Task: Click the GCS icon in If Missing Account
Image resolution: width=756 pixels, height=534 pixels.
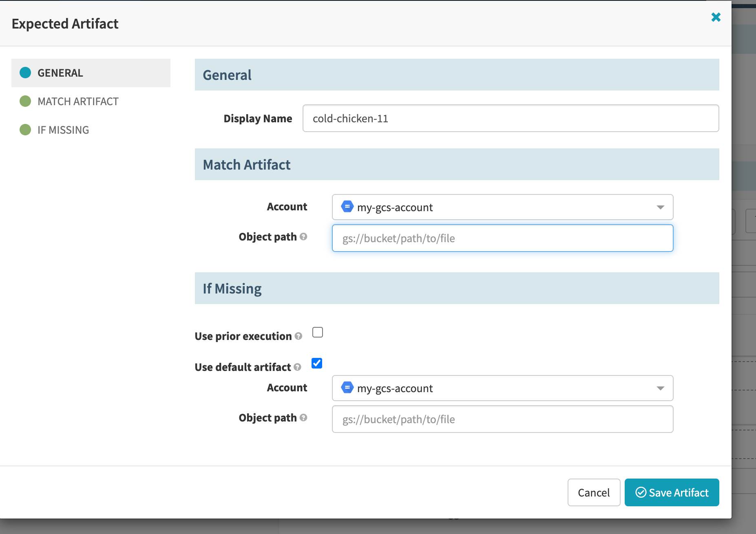Action: (347, 388)
